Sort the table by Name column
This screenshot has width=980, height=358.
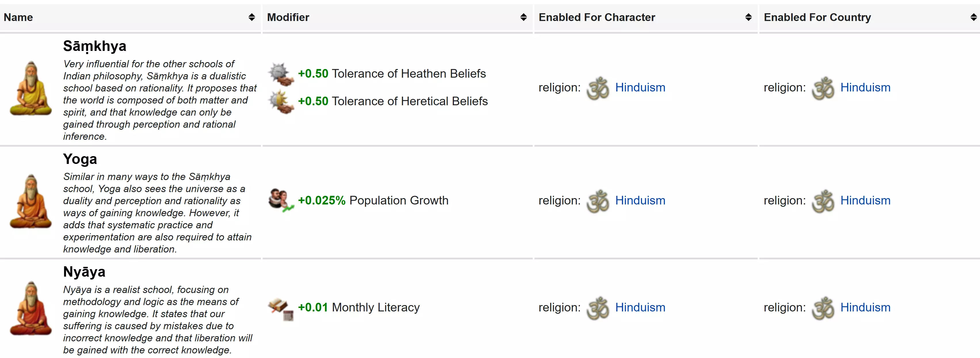pyautogui.click(x=251, y=17)
